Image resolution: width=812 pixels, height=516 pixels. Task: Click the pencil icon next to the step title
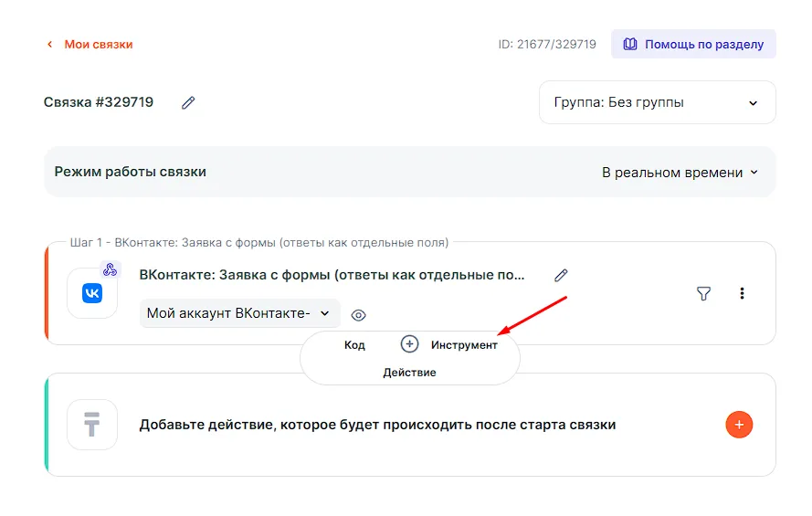pyautogui.click(x=561, y=275)
